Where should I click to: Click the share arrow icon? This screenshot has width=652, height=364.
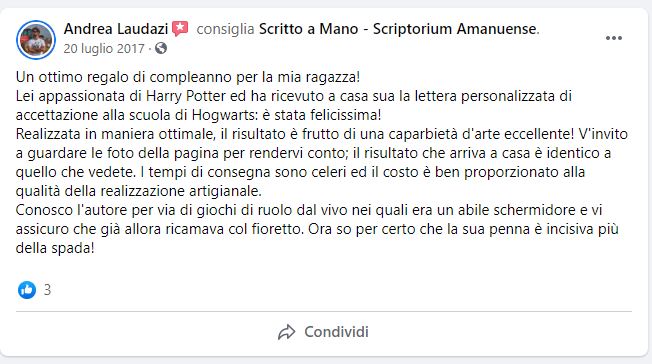pyautogui.click(x=286, y=332)
